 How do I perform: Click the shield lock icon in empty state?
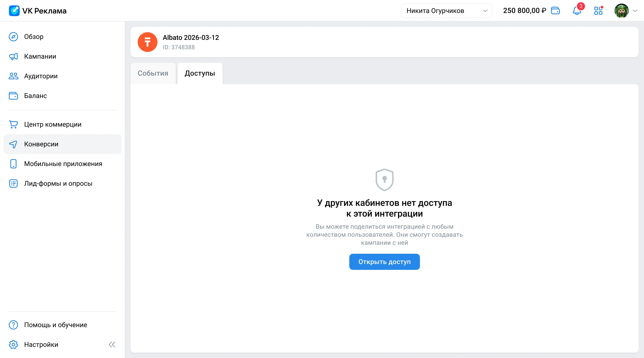(x=384, y=180)
